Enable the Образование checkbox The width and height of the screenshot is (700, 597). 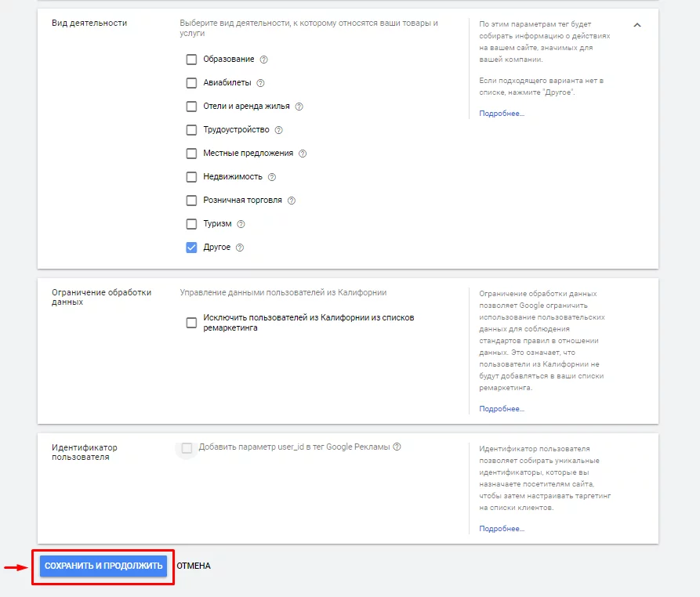click(x=191, y=60)
